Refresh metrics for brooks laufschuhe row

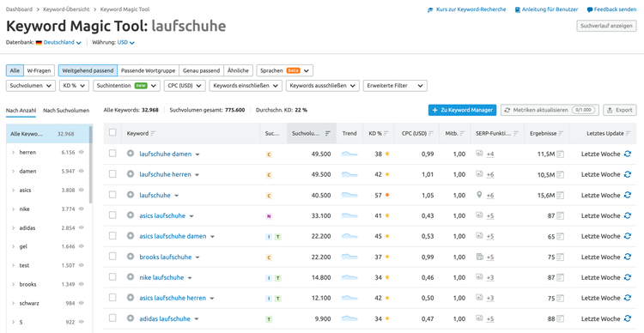[x=627, y=257]
